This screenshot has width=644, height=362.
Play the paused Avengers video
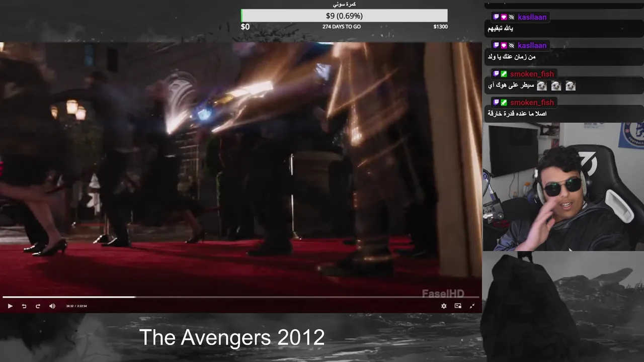coord(10,306)
